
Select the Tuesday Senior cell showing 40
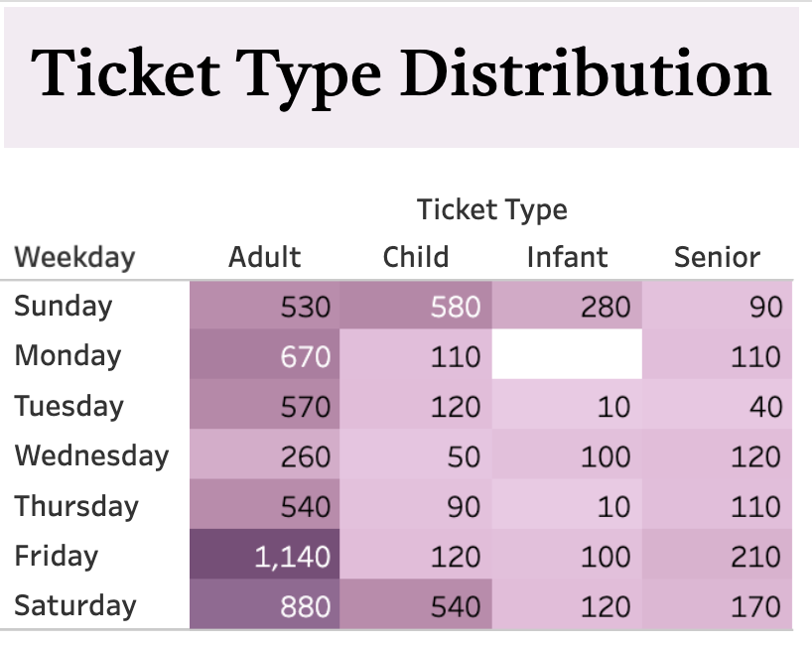pos(718,404)
